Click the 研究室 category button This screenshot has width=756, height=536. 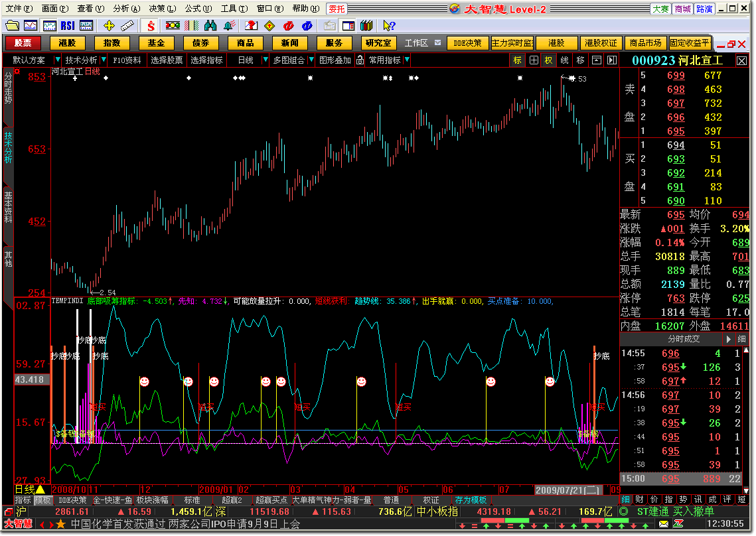point(378,43)
